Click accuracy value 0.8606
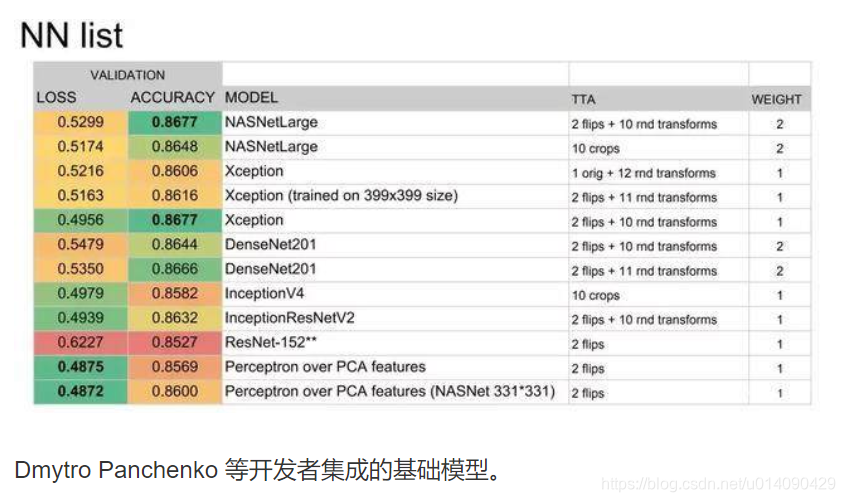Image resolution: width=845 pixels, height=502 pixels. pyautogui.click(x=175, y=171)
